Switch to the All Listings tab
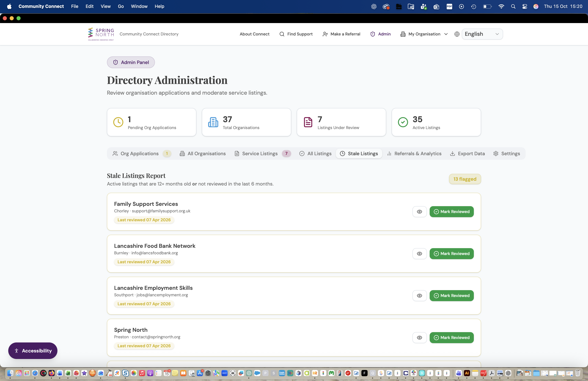This screenshot has width=588, height=381. [315, 154]
